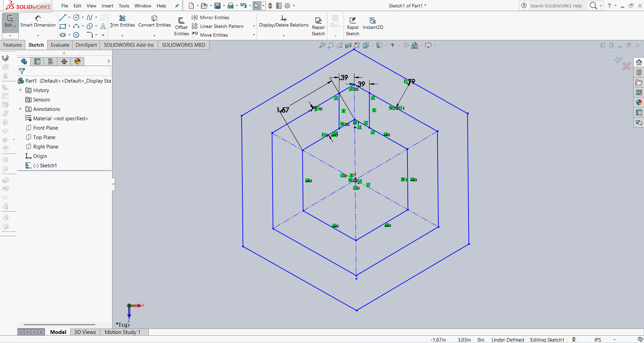Screen dimensions: 644x343
Task: Click the Rapid Sketch tool
Action: [353, 26]
